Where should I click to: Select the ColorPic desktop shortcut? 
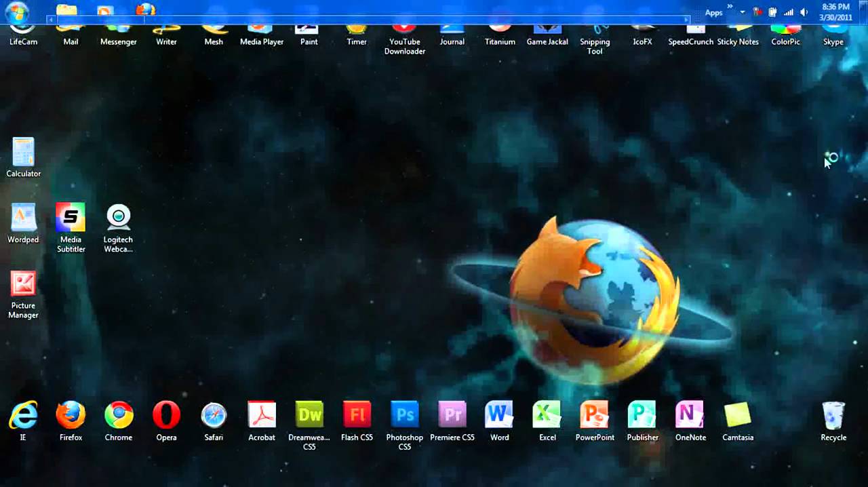[786, 37]
